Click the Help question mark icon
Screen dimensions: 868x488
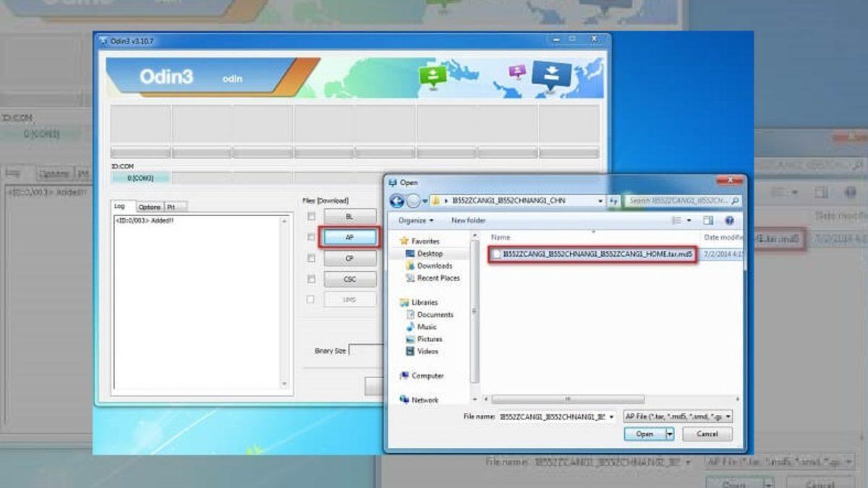(729, 221)
